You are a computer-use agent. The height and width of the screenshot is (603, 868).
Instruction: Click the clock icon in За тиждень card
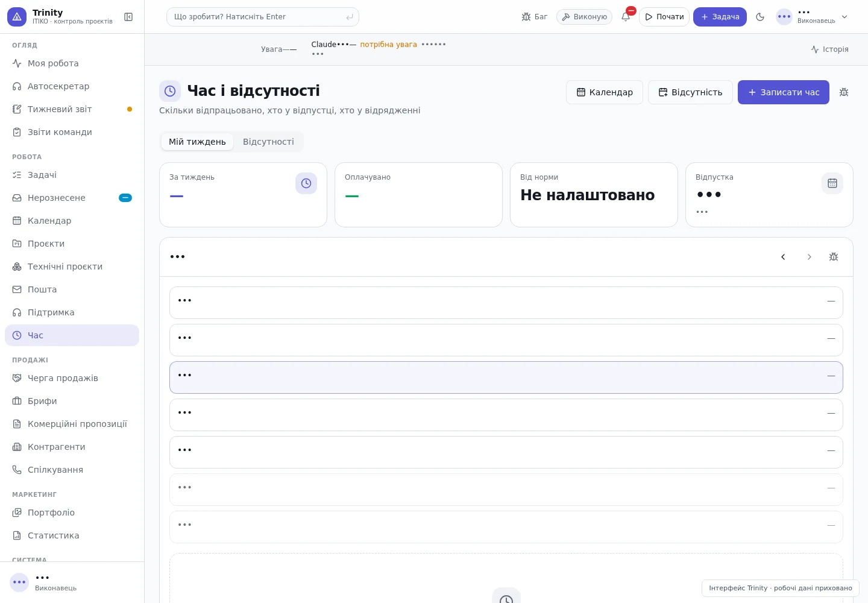306,183
